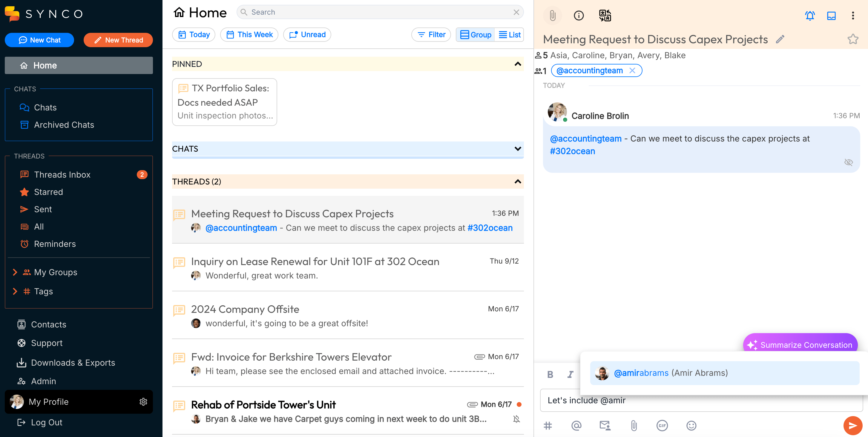Screen dimensions: 868x437
Task: Click the translate icon in thread header
Action: tap(605, 16)
